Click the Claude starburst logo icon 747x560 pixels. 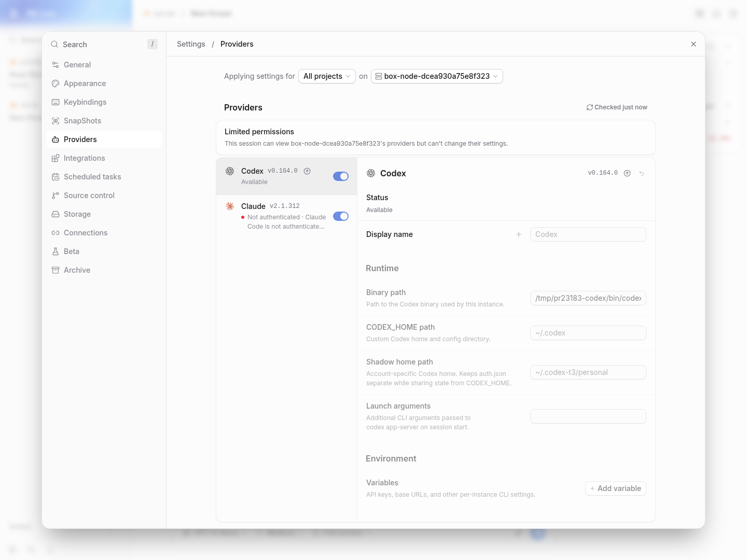230,206
